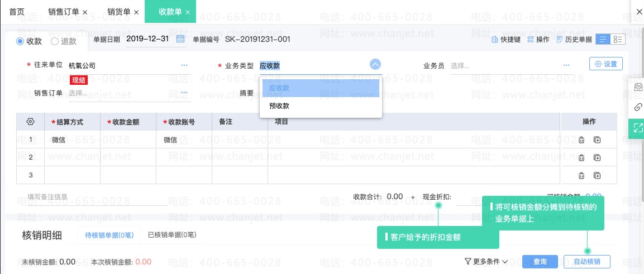
Task: Close the 销货单 tab
Action: click(x=136, y=12)
